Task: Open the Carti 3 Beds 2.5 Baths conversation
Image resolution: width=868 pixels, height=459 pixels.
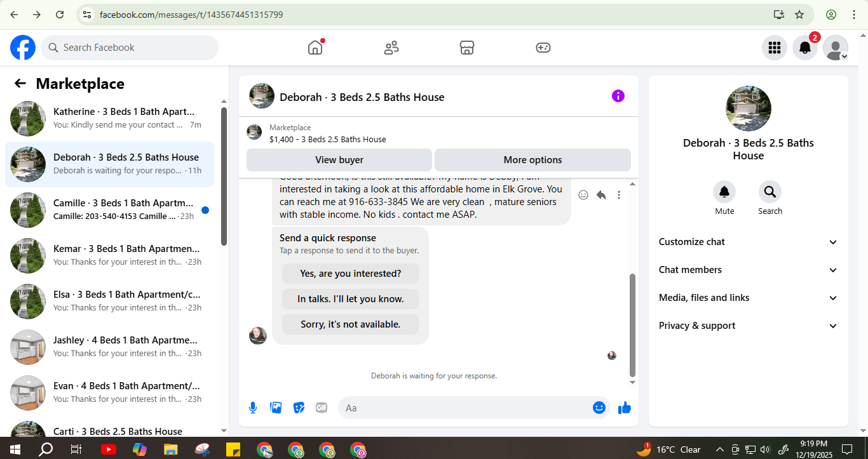Action: point(109,428)
